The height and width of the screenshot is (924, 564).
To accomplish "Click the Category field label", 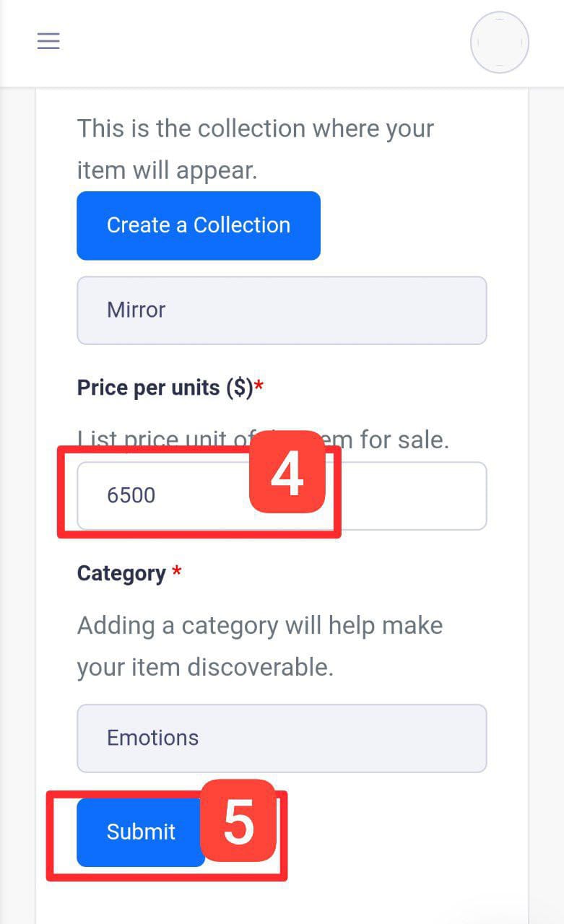I will click(121, 573).
